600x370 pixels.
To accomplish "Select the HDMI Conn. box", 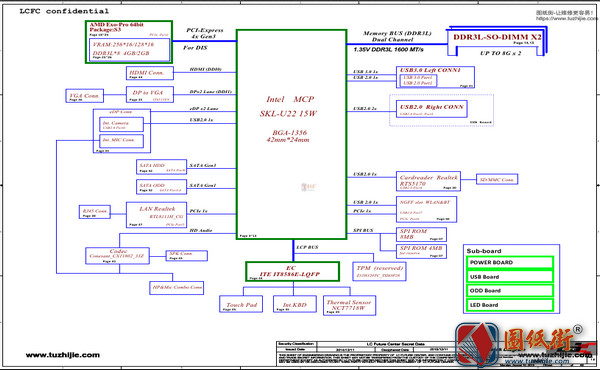I will pyautogui.click(x=150, y=73).
